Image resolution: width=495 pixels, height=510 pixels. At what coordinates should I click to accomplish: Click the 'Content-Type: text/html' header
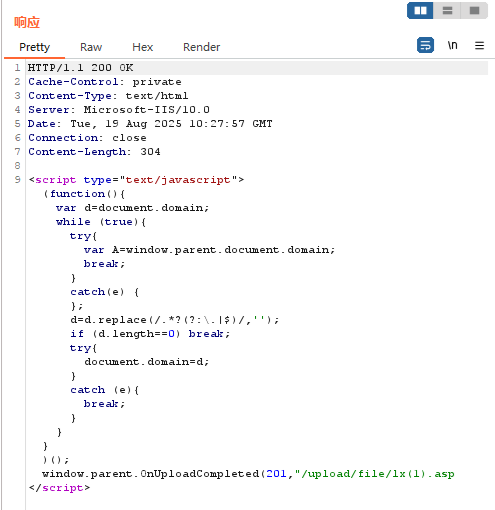pyautogui.click(x=108, y=96)
